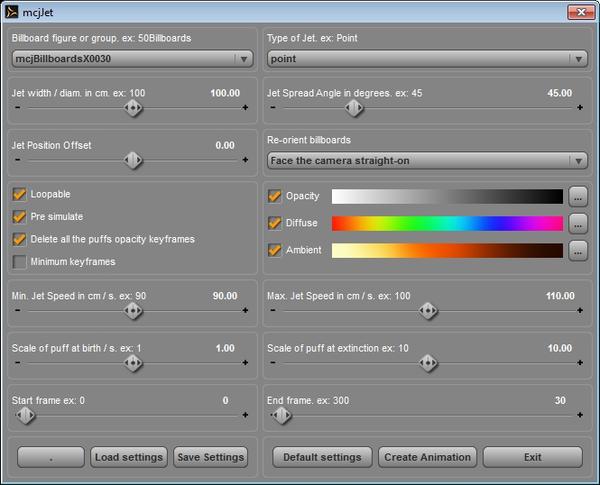This screenshot has height=485, width=600.
Task: Click the mcjJet app icon in title bar
Action: (x=11, y=12)
